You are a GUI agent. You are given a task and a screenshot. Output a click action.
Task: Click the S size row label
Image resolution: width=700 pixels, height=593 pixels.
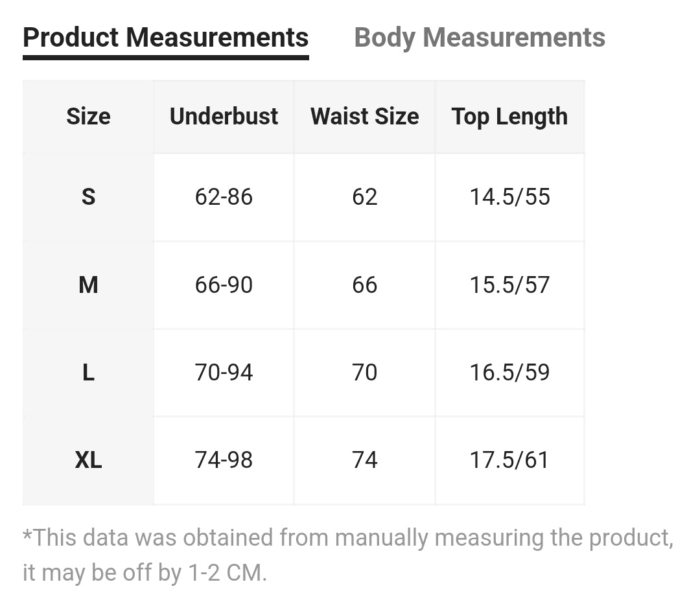(x=88, y=197)
